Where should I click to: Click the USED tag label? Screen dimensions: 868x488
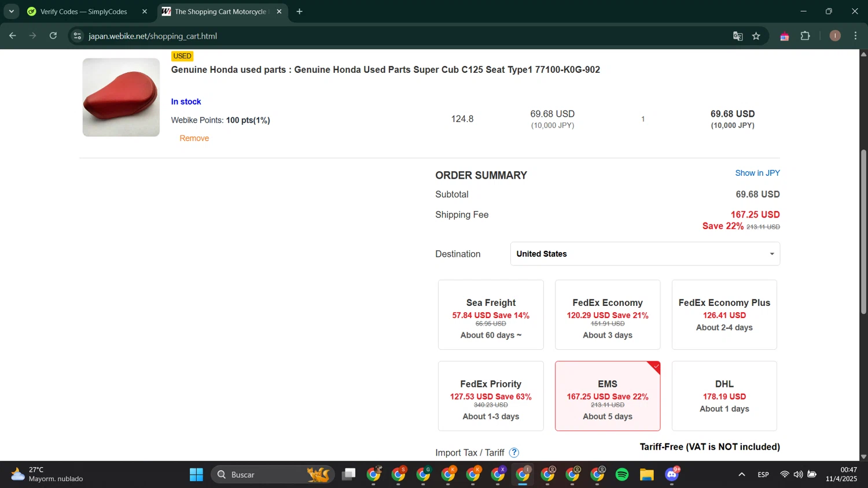tap(182, 56)
